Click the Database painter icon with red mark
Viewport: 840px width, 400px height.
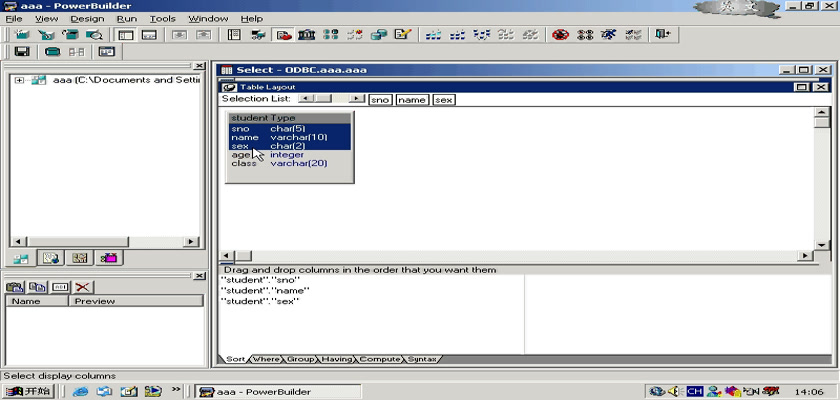tap(283, 35)
